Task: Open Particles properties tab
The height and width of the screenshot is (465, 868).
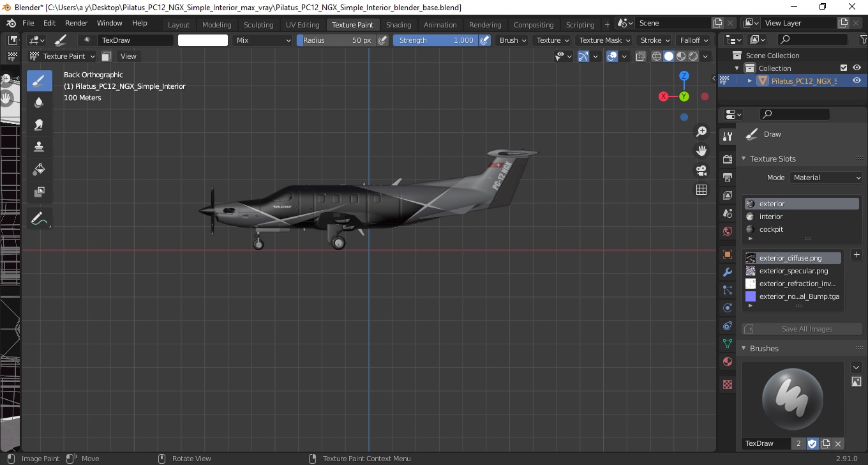Action: (x=727, y=290)
